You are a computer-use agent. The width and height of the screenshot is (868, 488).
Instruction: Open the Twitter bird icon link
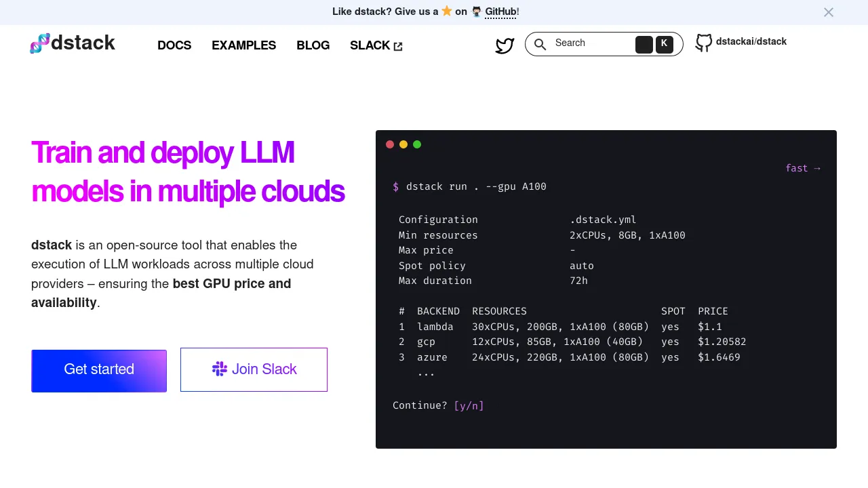click(505, 46)
